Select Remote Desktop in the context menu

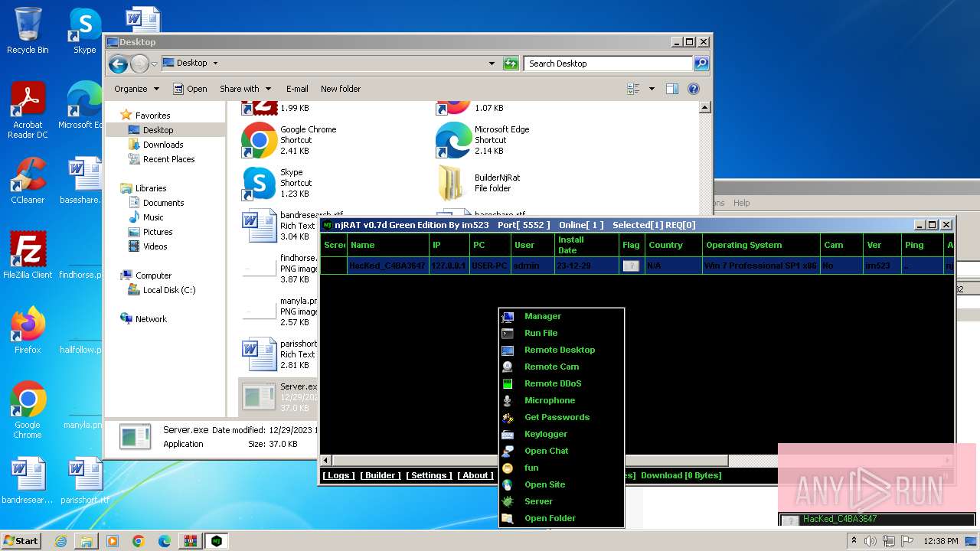coord(561,350)
